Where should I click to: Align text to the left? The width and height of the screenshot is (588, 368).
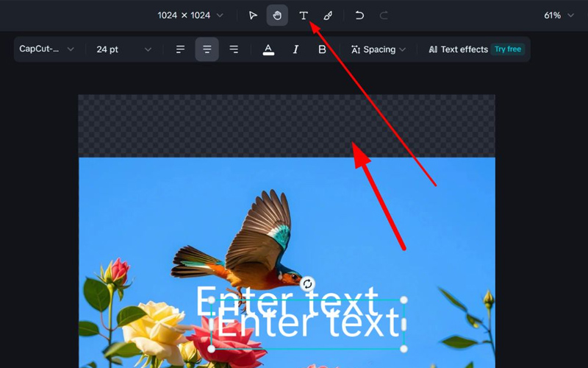pyautogui.click(x=180, y=49)
